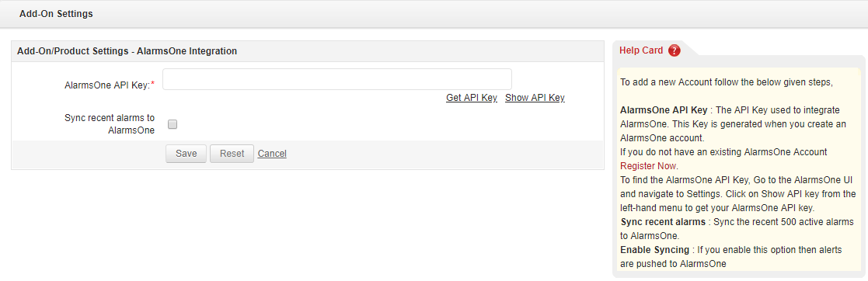Save the AlarmsOne integration settings
This screenshot has height=281, width=868.
(186, 154)
